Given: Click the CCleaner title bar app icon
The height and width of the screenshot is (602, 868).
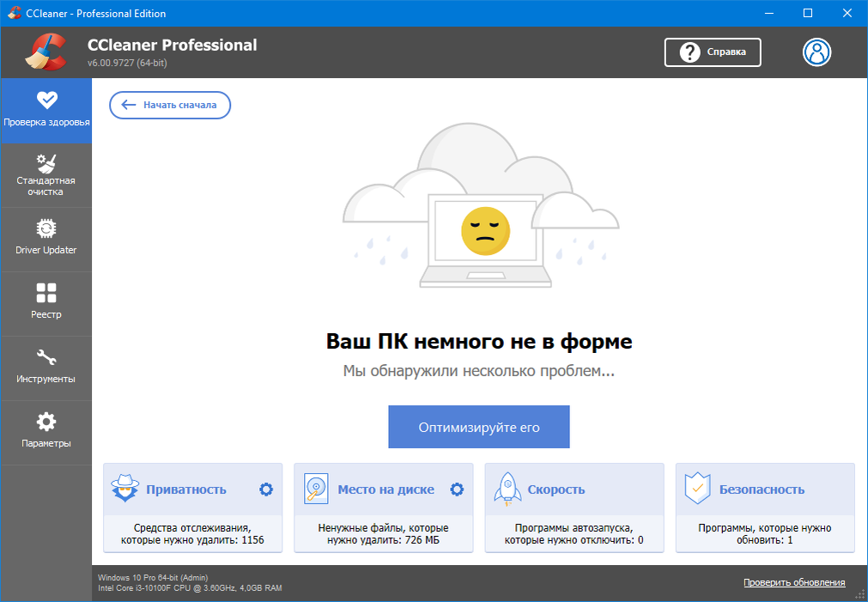Looking at the screenshot, I should (x=15, y=13).
